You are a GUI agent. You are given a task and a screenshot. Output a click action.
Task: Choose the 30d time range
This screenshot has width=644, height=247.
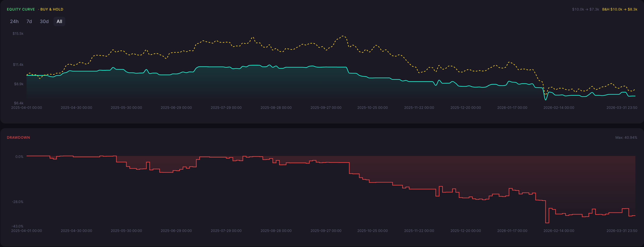[x=44, y=21]
